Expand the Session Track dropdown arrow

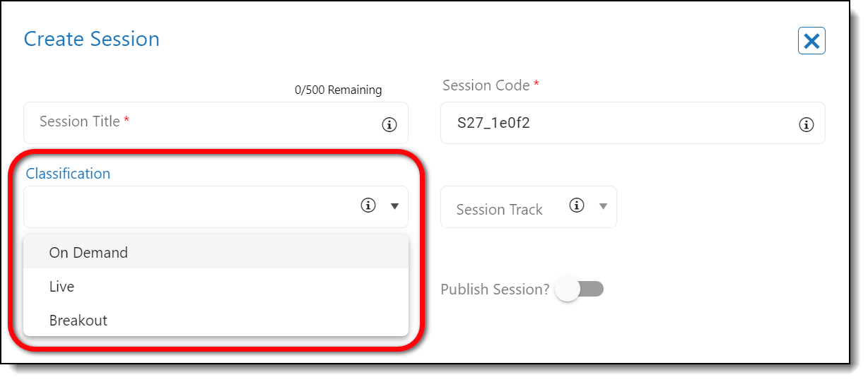pyautogui.click(x=603, y=206)
